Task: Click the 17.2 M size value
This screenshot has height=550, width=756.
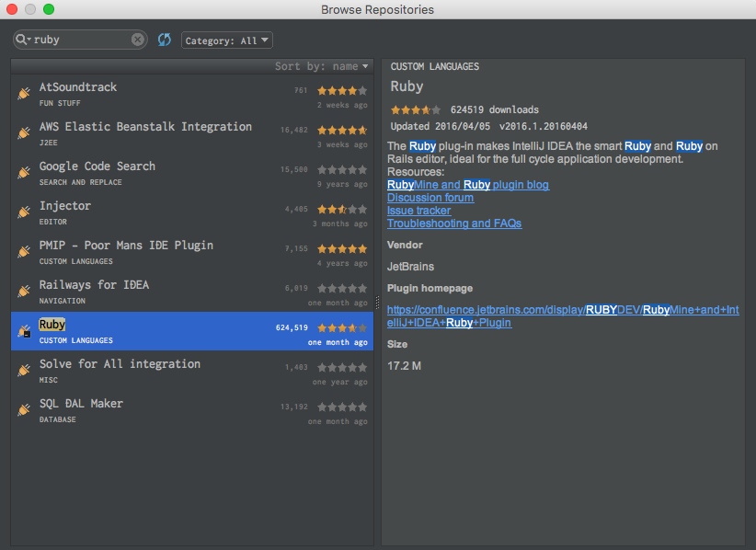Action: pos(404,366)
